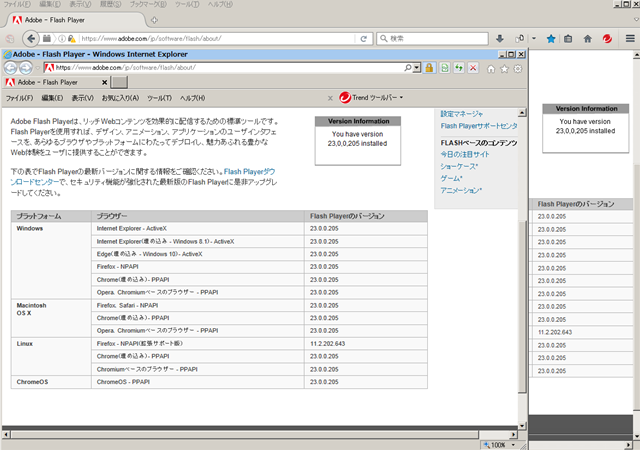This screenshot has height=450, width=640.
Task: Click the IE vertical scrollbar thumb
Action: [522, 306]
